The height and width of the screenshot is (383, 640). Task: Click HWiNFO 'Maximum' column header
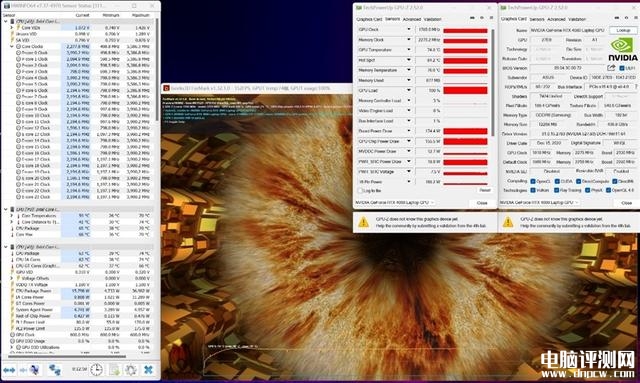[141, 15]
